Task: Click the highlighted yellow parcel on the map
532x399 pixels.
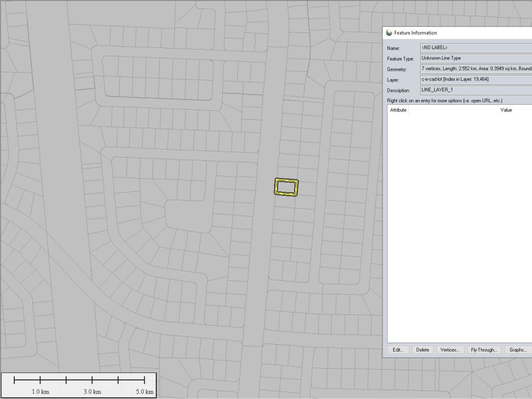Action: 286,187
